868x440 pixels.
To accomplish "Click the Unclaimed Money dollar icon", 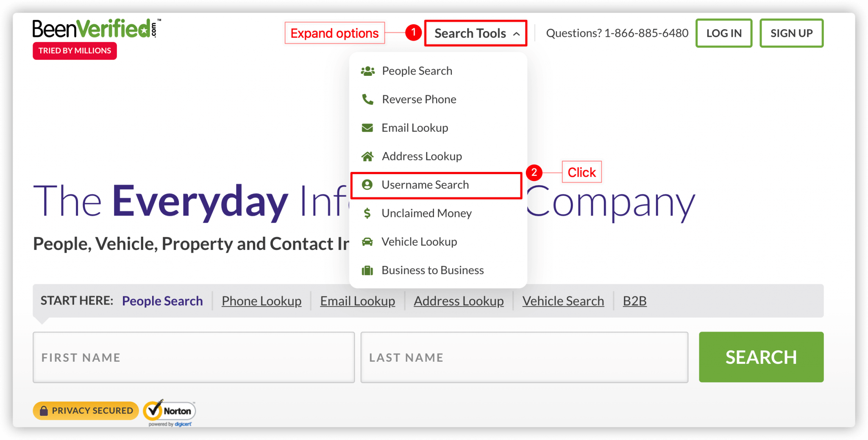I will pos(367,213).
